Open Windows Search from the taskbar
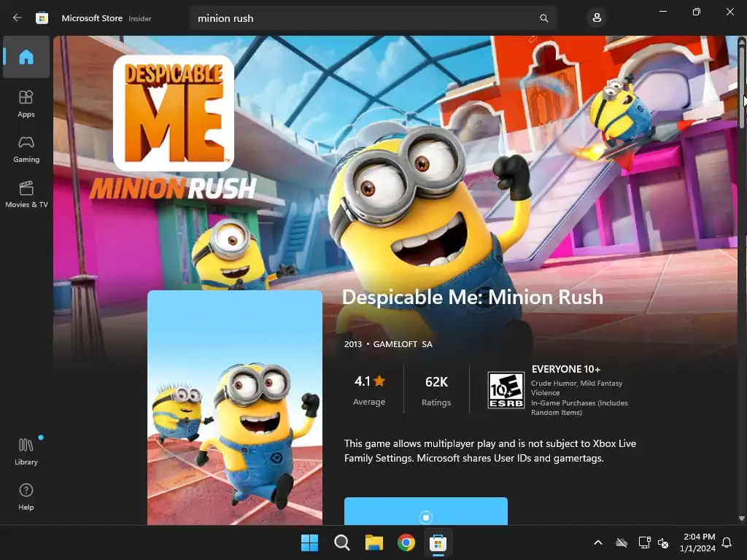 342,542
